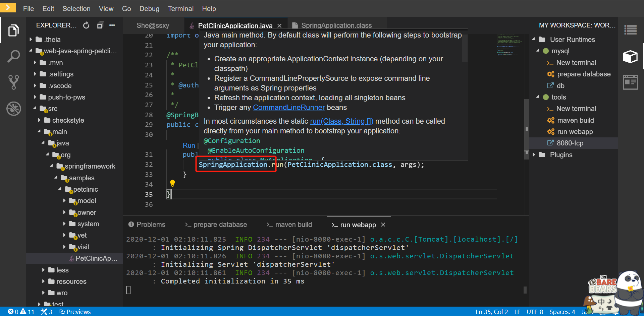Expand the .settings folder
Screen dimensions: 644x316
(35, 74)
